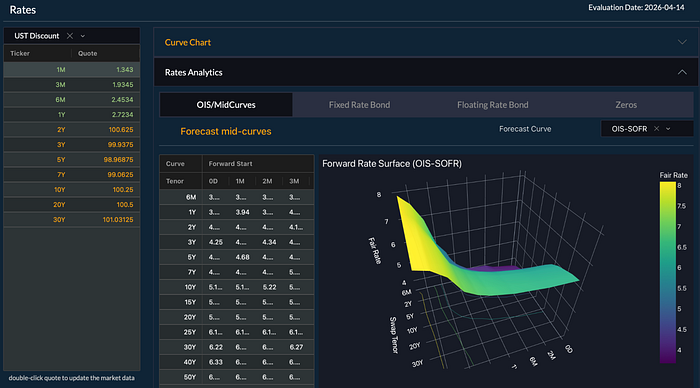This screenshot has height=388, width=700.
Task: Click the Forecast mid-curves heading
Action: (x=225, y=131)
